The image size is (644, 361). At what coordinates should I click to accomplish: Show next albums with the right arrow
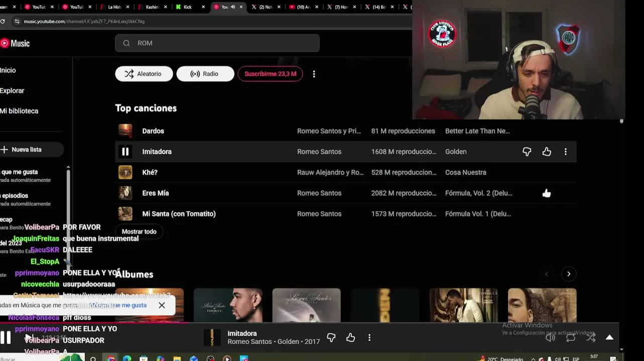point(569,274)
